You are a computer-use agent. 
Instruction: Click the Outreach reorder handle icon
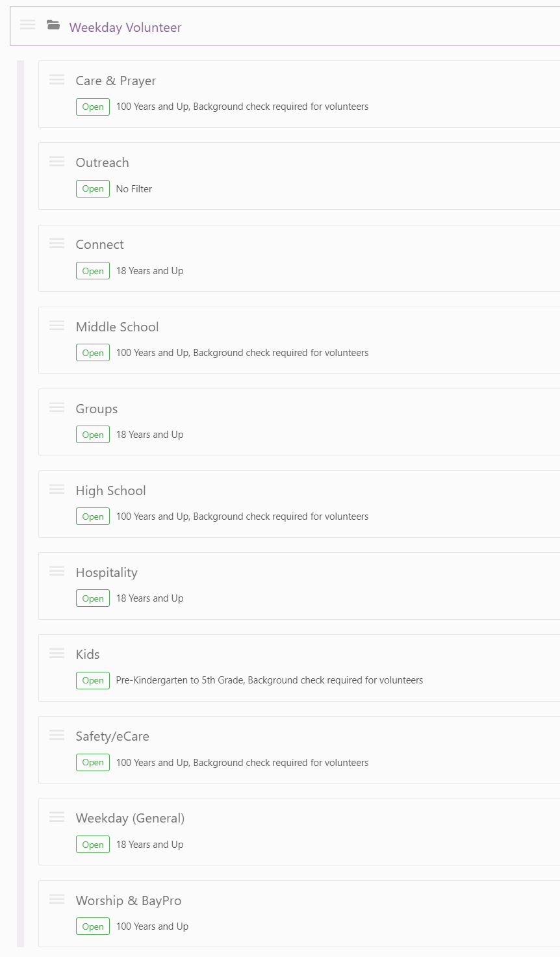(x=57, y=161)
